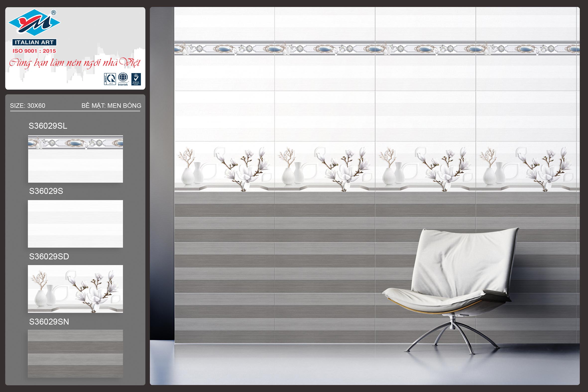Select the gray striped S36029SN thumbnail
This screenshot has width=588, height=392.
(x=75, y=353)
